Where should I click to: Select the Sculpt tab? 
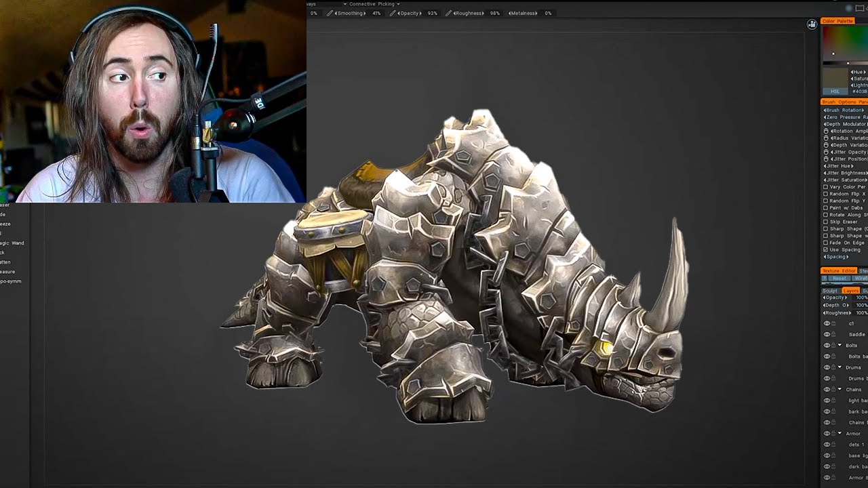click(x=831, y=291)
